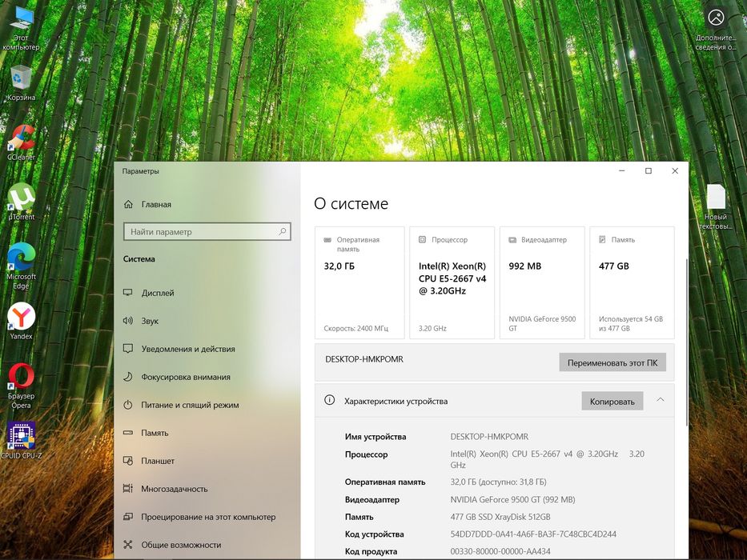747x560 pixels.
Task: Minimize the Параметры window
Action: point(622,171)
